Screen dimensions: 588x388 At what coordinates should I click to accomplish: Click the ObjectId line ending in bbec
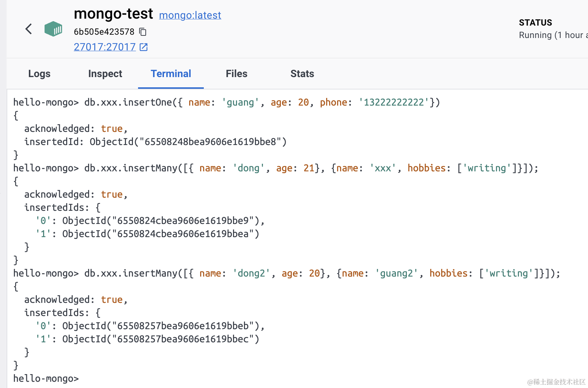tap(161, 339)
